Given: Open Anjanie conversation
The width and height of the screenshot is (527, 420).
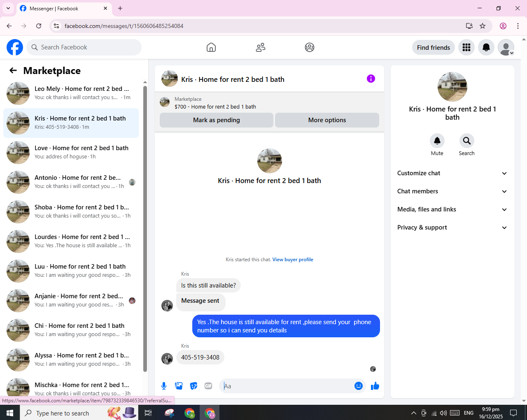Looking at the screenshot, I should tap(71, 301).
